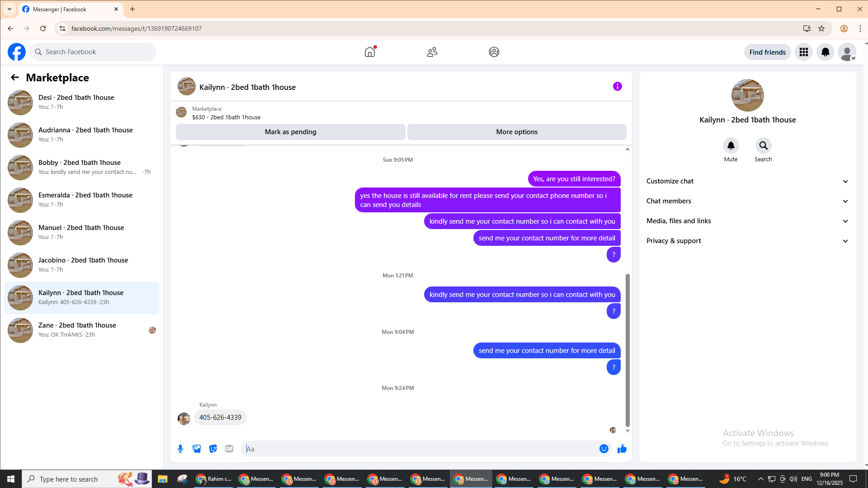Open the browser profile icon

[x=844, y=28]
